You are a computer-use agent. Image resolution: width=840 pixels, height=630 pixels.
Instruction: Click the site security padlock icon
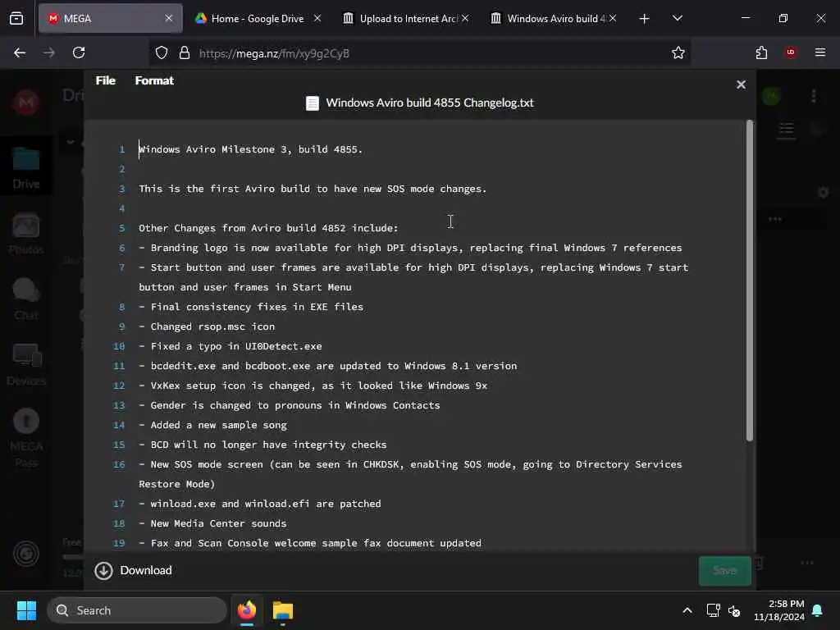point(185,53)
